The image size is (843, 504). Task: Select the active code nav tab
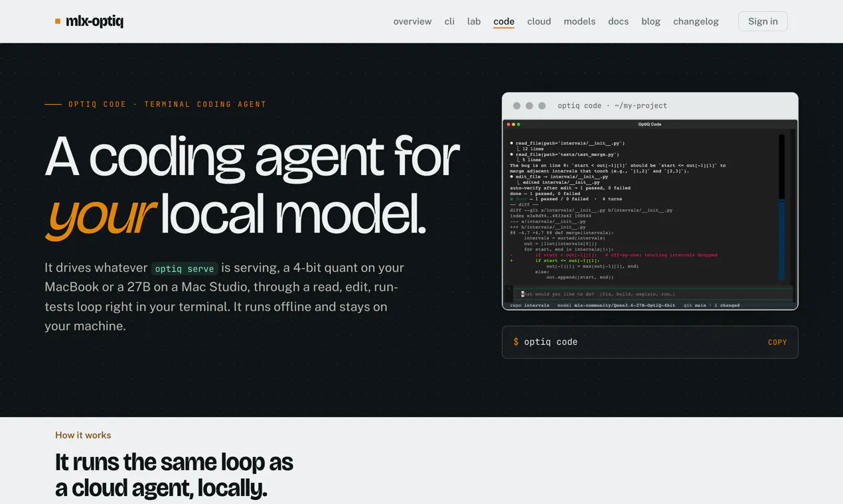point(504,21)
